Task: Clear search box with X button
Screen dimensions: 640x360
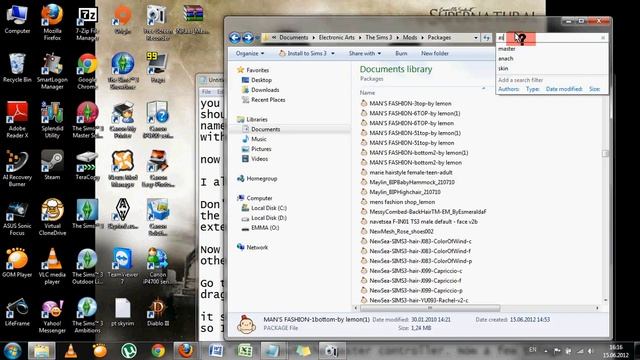Action: 603,38
